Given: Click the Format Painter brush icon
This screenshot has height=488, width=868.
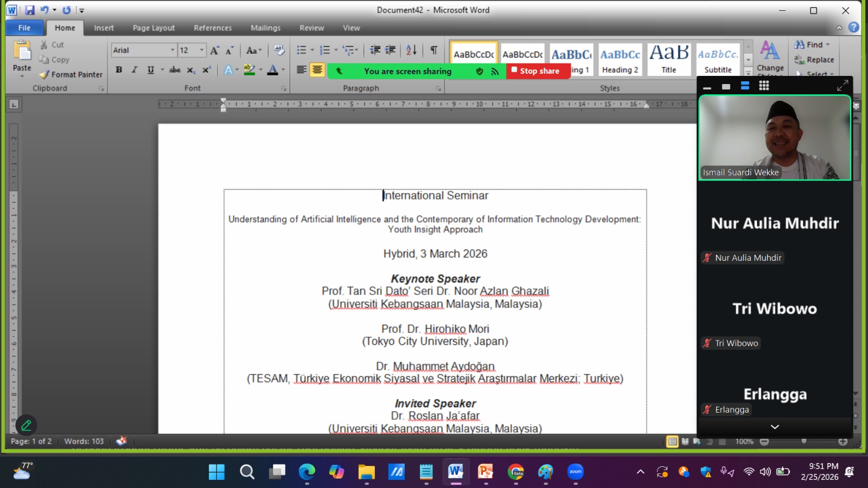Looking at the screenshot, I should coord(44,75).
